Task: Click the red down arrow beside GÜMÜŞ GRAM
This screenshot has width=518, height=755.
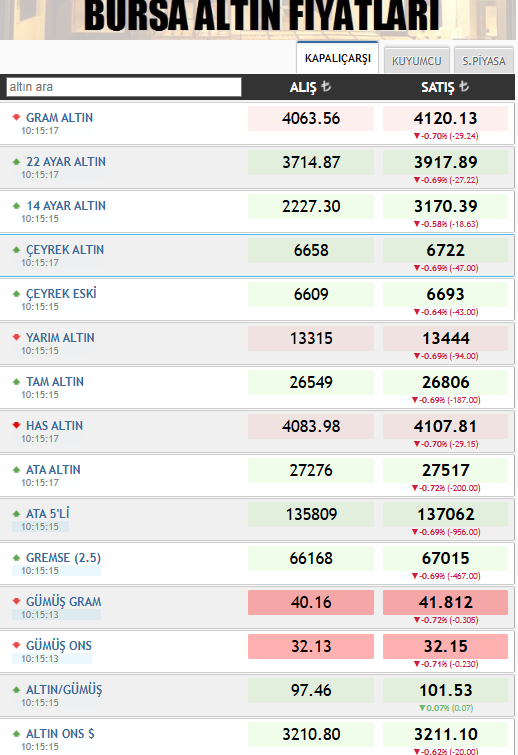Action: point(16,601)
